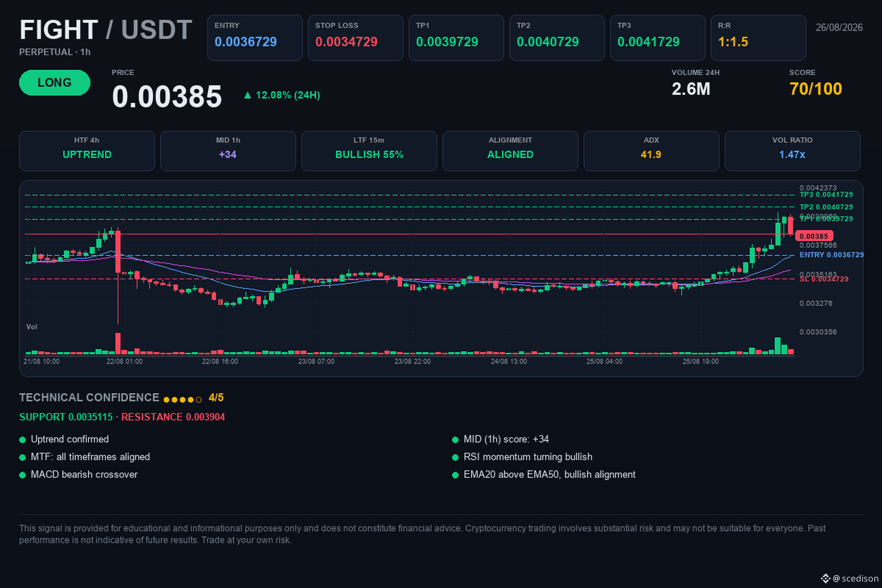Viewport: 882px width, 588px height.
Task: Open the TP2 card showing 0.0040729
Action: tap(557, 38)
